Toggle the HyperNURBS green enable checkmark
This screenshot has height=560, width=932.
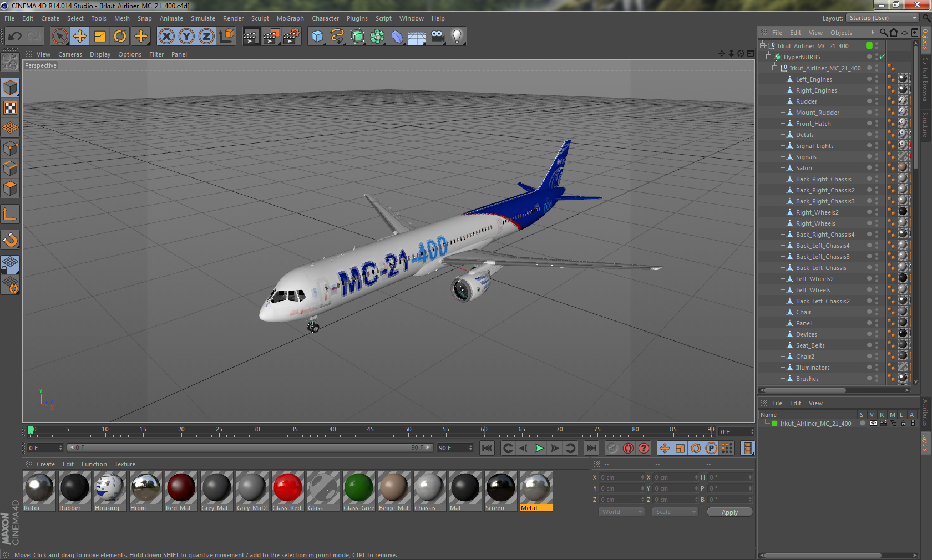tap(882, 57)
